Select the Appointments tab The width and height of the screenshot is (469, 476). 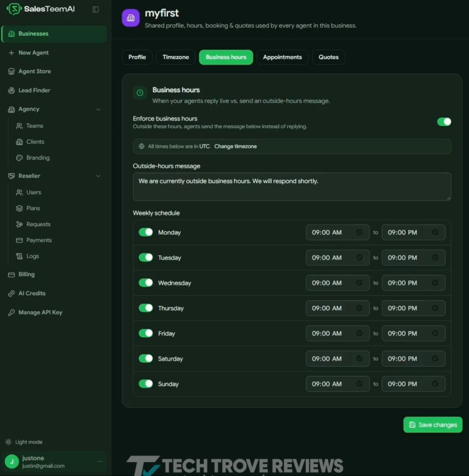[282, 57]
